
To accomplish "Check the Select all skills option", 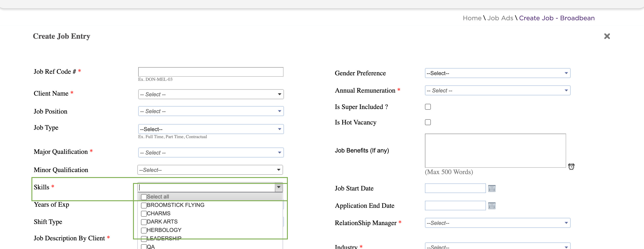I will coord(144,197).
